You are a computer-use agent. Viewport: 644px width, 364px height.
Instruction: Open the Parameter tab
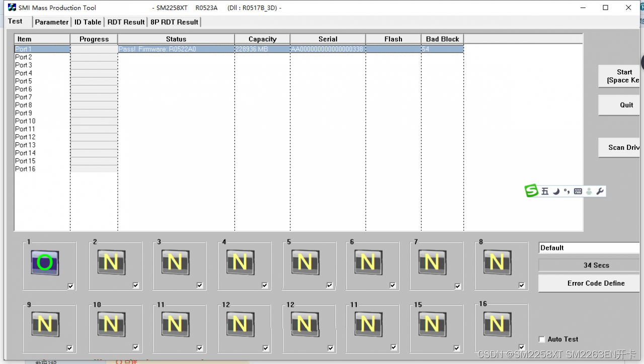pos(52,22)
